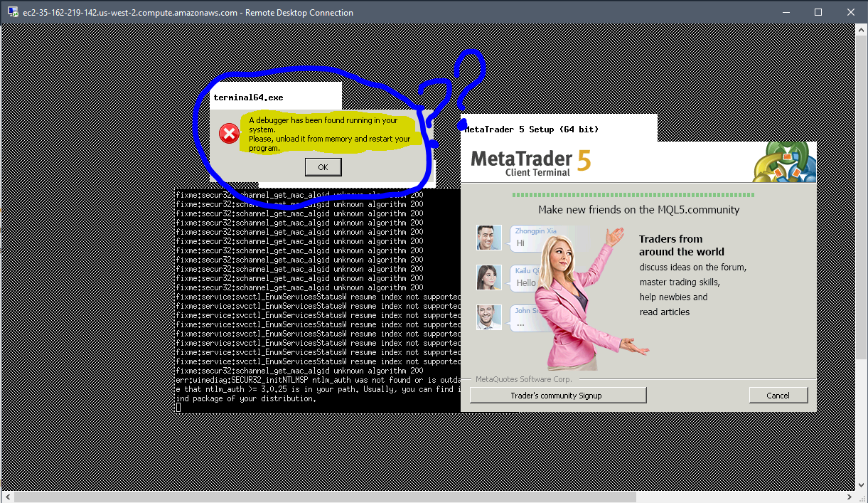Click the setup installation progress bar

[633, 195]
